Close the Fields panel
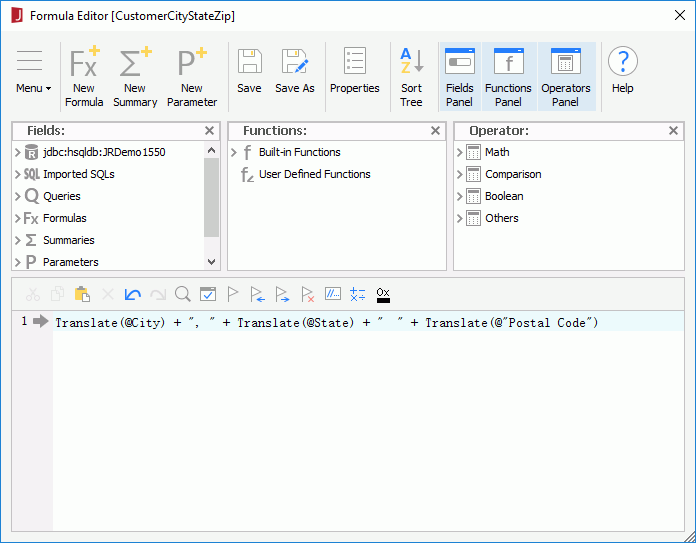The image size is (696, 543). 210,131
